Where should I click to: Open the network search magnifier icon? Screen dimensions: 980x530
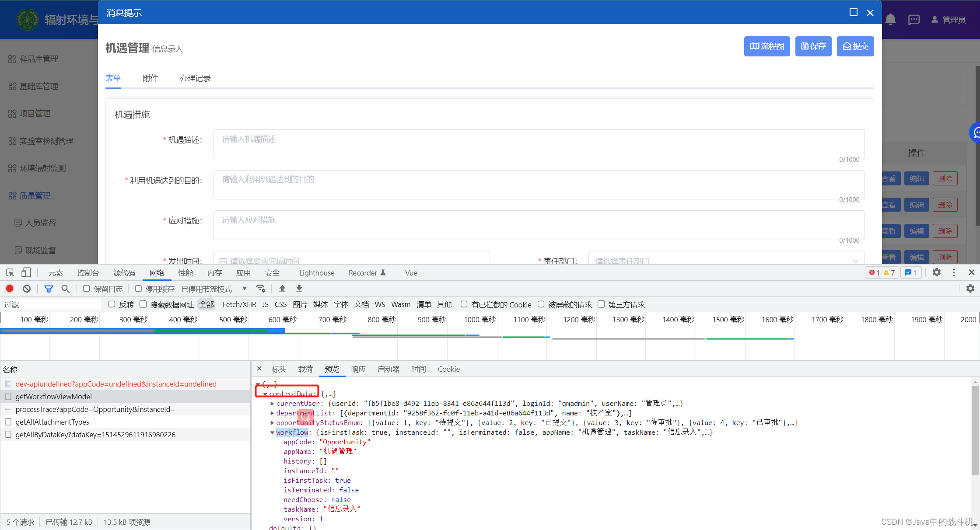[x=65, y=289]
